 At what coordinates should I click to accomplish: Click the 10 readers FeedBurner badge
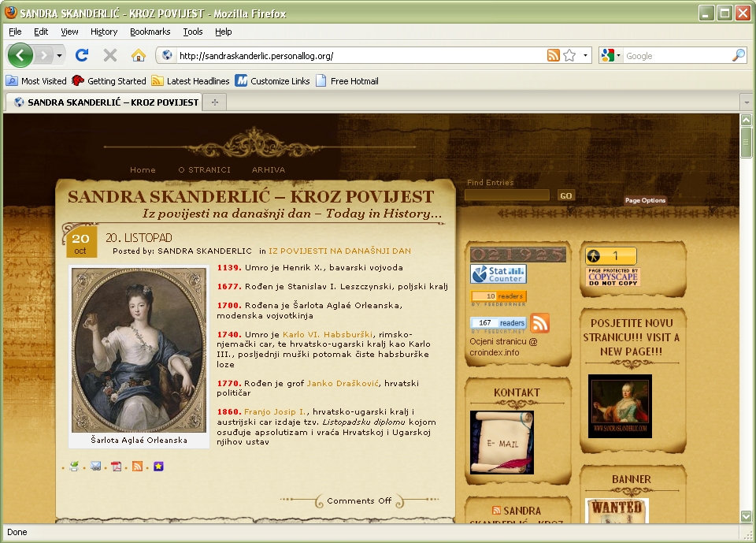point(498,296)
